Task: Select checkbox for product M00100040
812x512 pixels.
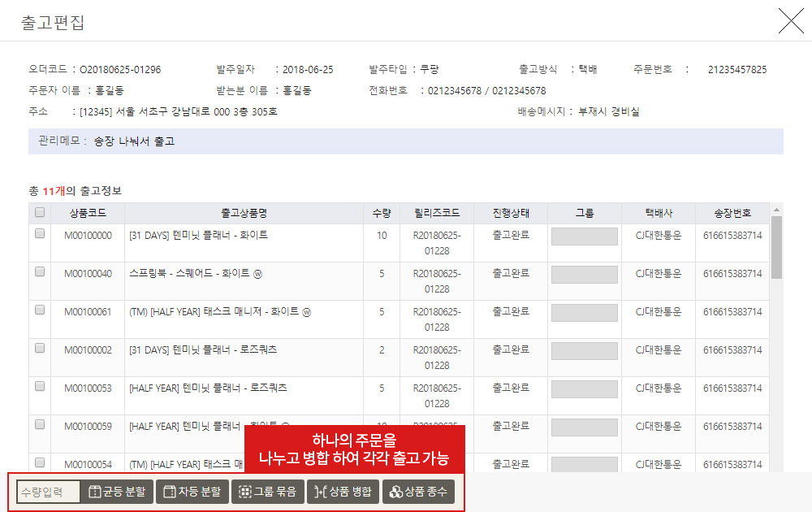Action: click(40, 272)
